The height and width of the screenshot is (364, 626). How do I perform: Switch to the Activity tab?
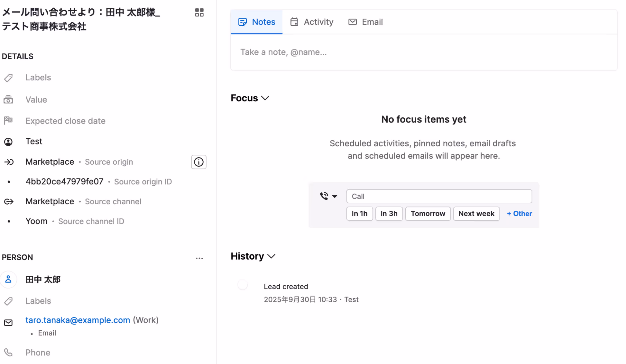pos(312,22)
